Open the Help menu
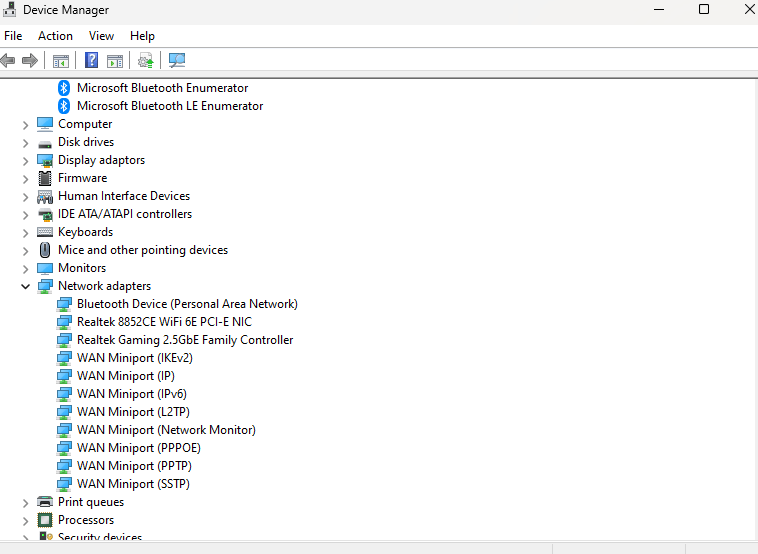This screenshot has width=758, height=554. (142, 36)
